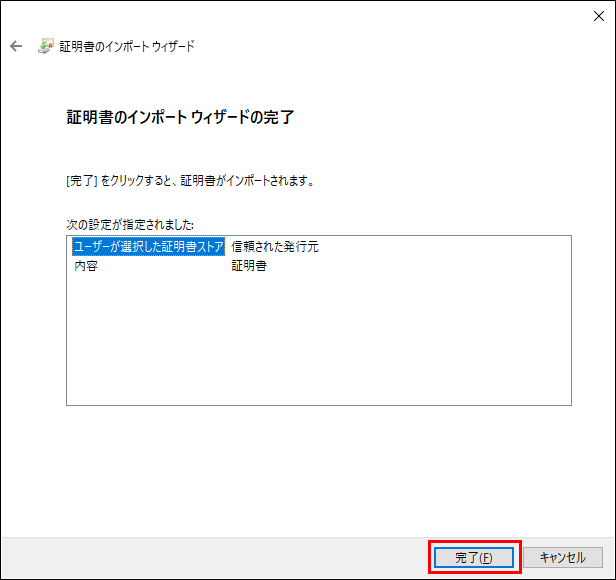
Task: Click the certificate wizard icon beside the title
Action: [x=46, y=46]
